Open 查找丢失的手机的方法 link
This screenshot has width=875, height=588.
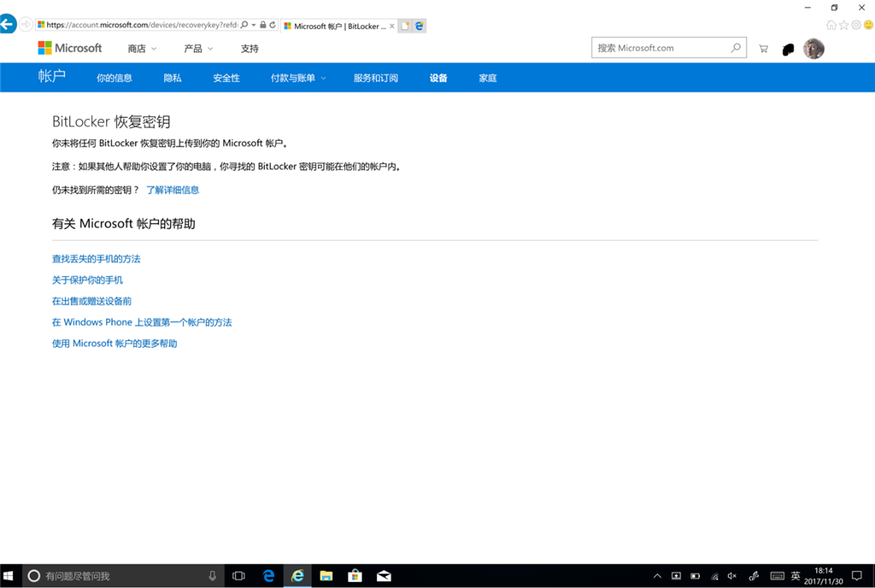coord(96,258)
